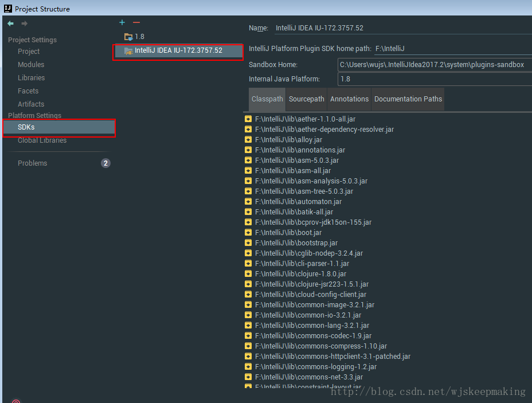Open Modules settings
The image size is (532, 403).
tap(31, 64)
